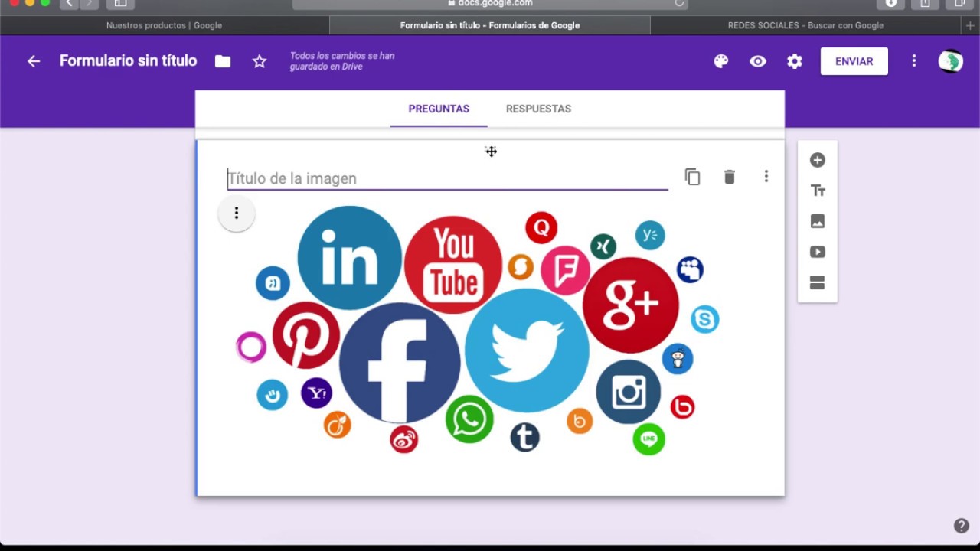Open the header more options menu
Screen dimensions: 980x551
(x=914, y=61)
